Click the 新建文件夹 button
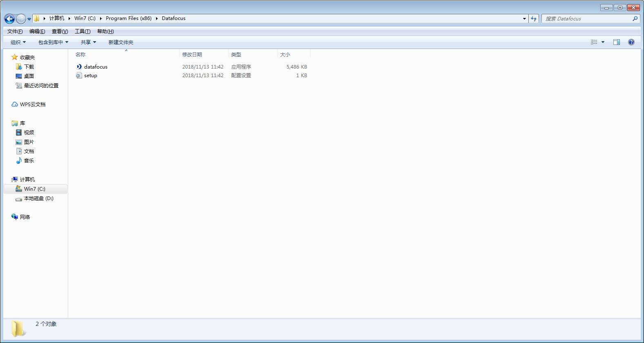The height and width of the screenshot is (343, 644). coord(121,42)
